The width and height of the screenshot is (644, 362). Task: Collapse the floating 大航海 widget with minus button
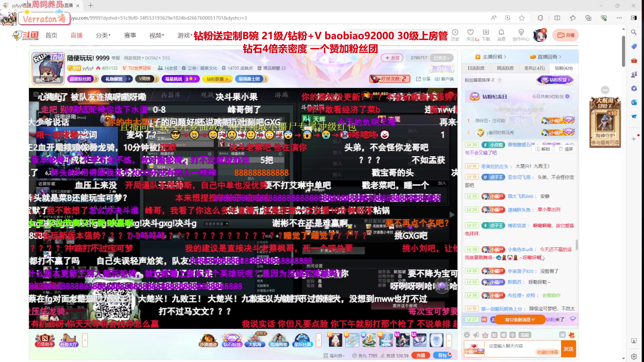[605, 90]
